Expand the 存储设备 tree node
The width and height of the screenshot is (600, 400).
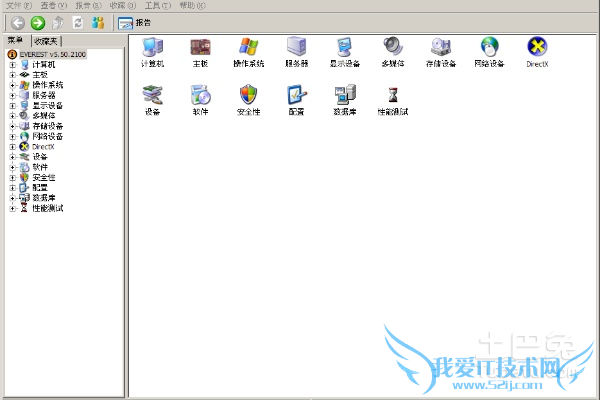(x=12, y=126)
